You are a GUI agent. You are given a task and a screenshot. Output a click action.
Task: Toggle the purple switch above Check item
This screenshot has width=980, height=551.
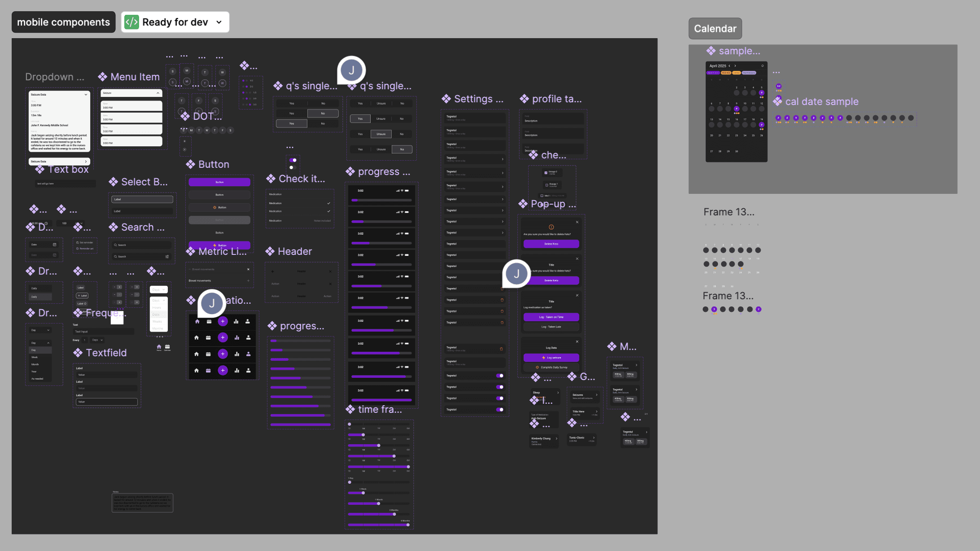293,160
